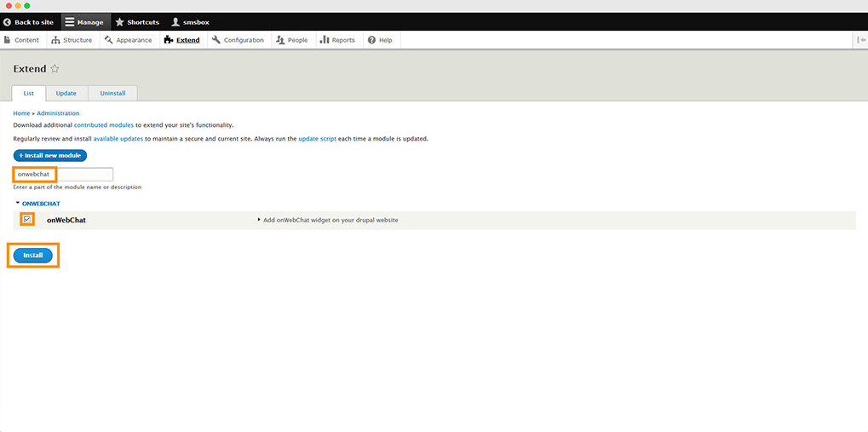Add Extend page to shortcuts star
Image resolution: width=868 pixels, height=432 pixels.
[x=55, y=69]
